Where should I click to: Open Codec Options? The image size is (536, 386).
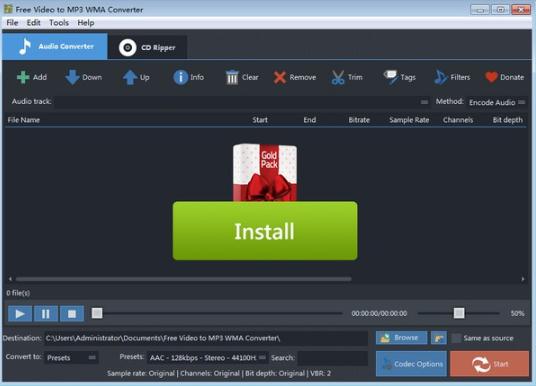tap(411, 364)
